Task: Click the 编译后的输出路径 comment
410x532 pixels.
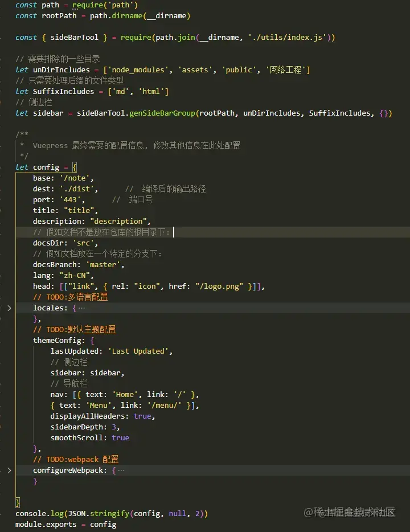Action: tap(166, 189)
